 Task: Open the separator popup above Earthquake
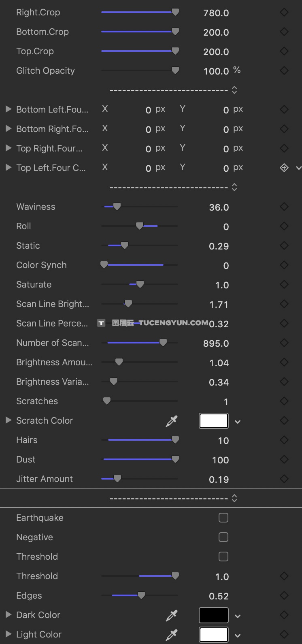point(234,499)
